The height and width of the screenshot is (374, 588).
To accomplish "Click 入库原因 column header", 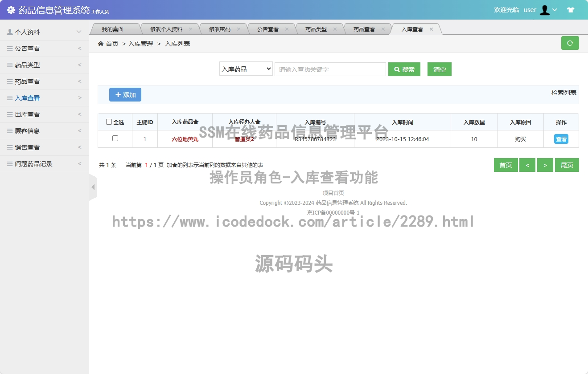I will tap(521, 122).
